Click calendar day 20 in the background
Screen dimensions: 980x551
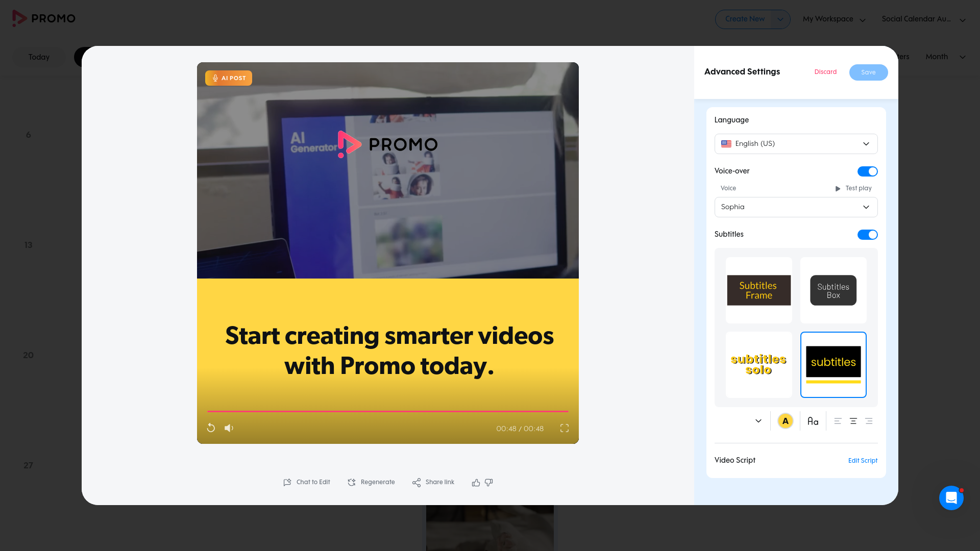pyautogui.click(x=28, y=355)
